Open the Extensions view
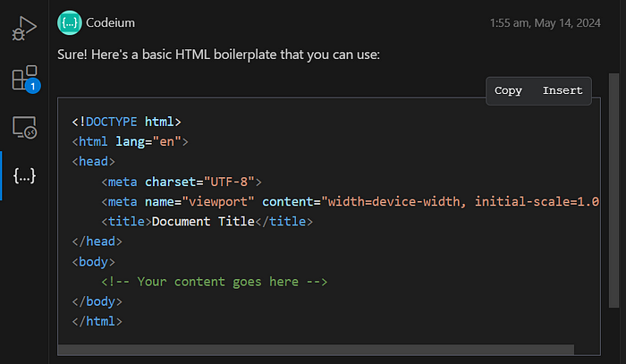Screen dimensions: 626x364 [24, 78]
